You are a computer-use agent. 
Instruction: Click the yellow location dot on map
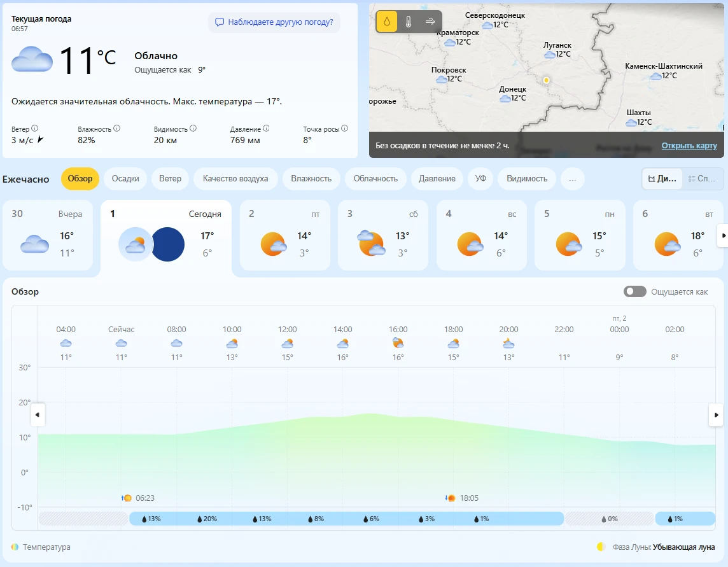point(547,80)
